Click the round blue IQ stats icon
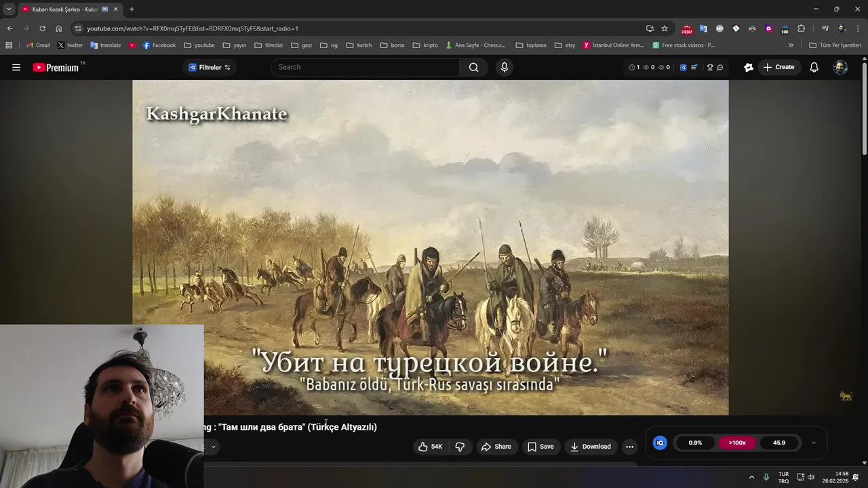This screenshot has height=488, width=868. pyautogui.click(x=660, y=443)
